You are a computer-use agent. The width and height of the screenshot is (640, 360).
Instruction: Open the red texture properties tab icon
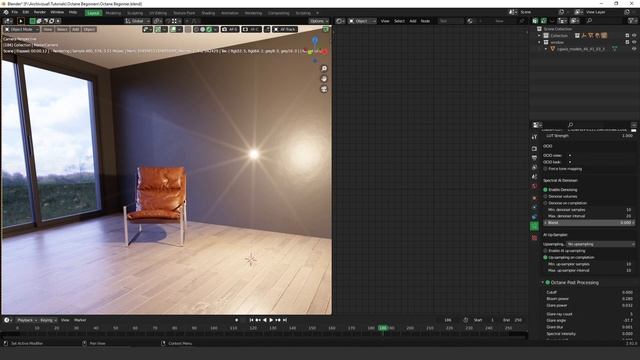click(534, 238)
